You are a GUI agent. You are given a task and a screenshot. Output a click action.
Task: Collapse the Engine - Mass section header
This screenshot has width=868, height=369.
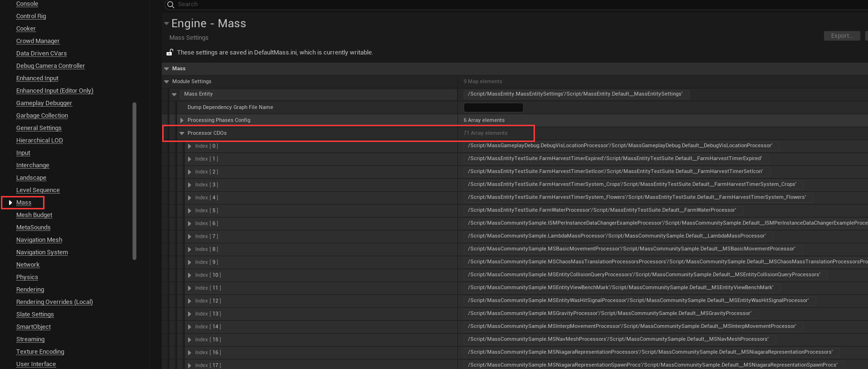click(x=167, y=23)
